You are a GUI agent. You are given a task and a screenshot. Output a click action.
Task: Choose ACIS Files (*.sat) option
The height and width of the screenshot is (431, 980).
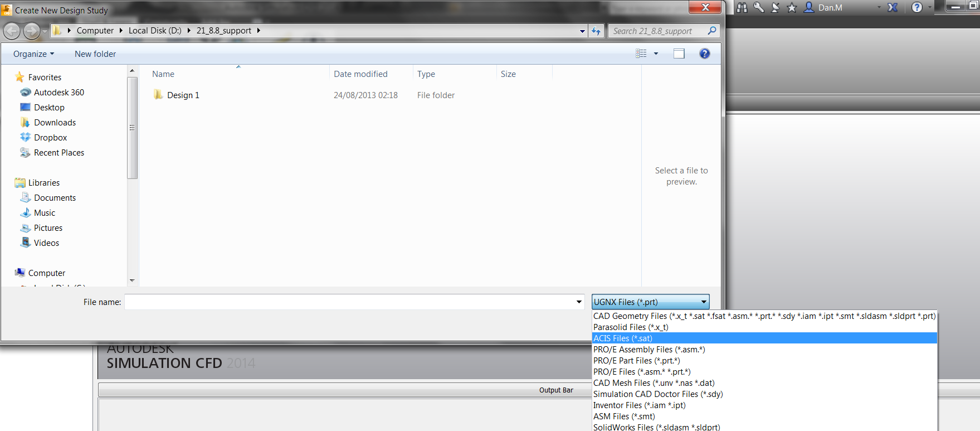[764, 338]
